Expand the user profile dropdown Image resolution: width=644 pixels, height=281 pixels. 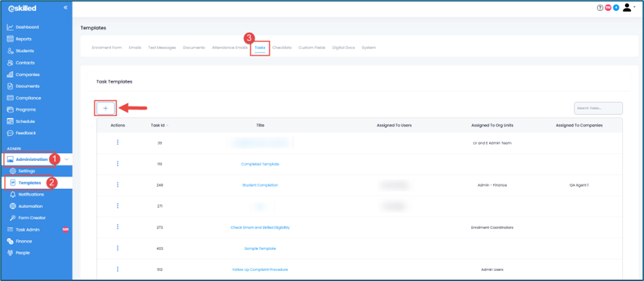(630, 8)
